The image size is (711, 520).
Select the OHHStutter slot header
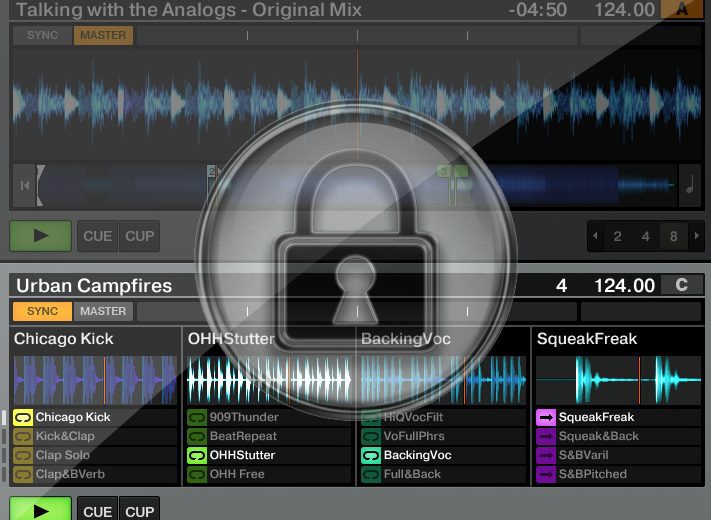point(269,340)
